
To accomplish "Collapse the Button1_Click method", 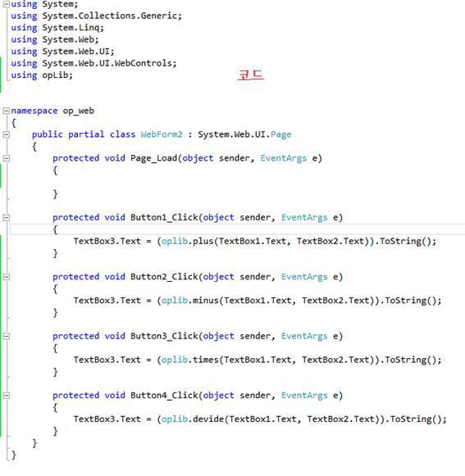I will pos(6,217).
